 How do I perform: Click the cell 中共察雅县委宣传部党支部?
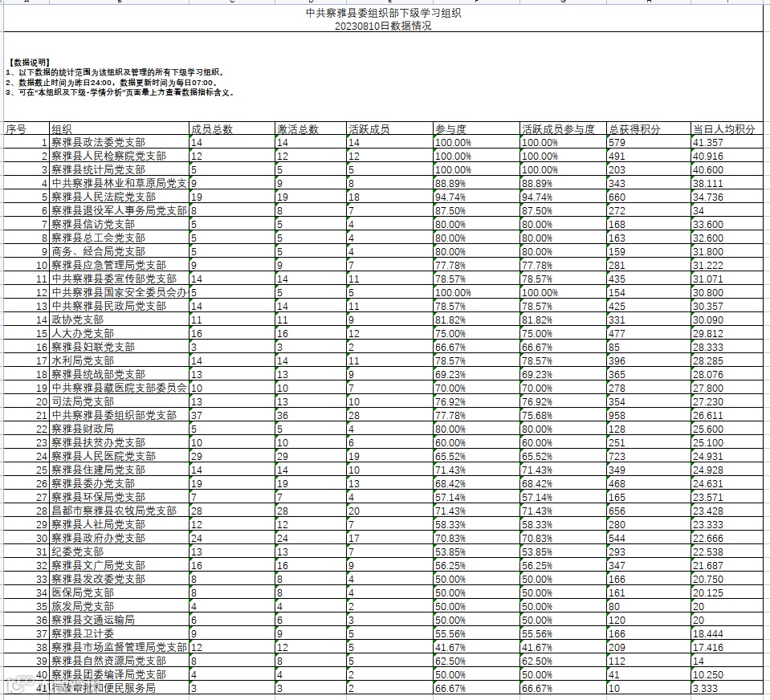[120, 279]
